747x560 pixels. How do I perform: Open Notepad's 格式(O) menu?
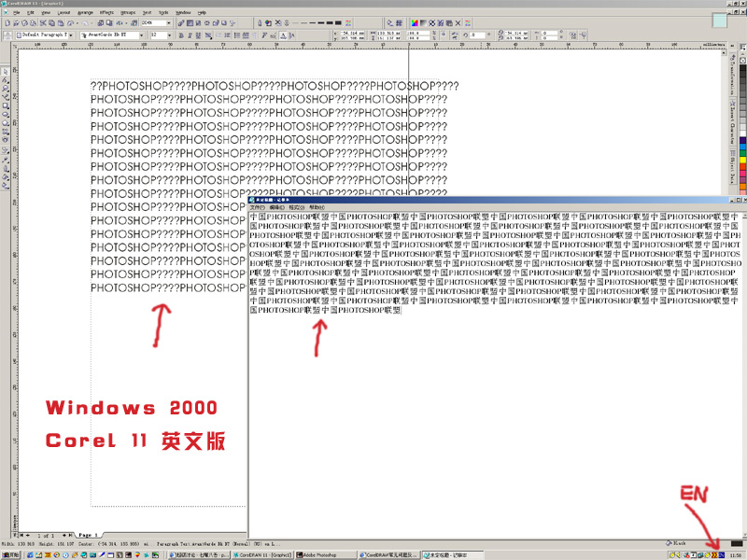pos(296,207)
